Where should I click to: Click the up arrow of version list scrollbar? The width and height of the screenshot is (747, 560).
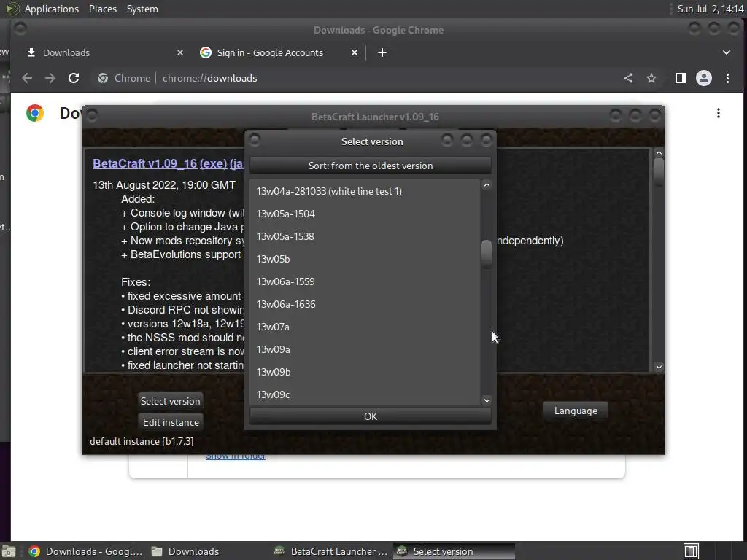tap(487, 185)
